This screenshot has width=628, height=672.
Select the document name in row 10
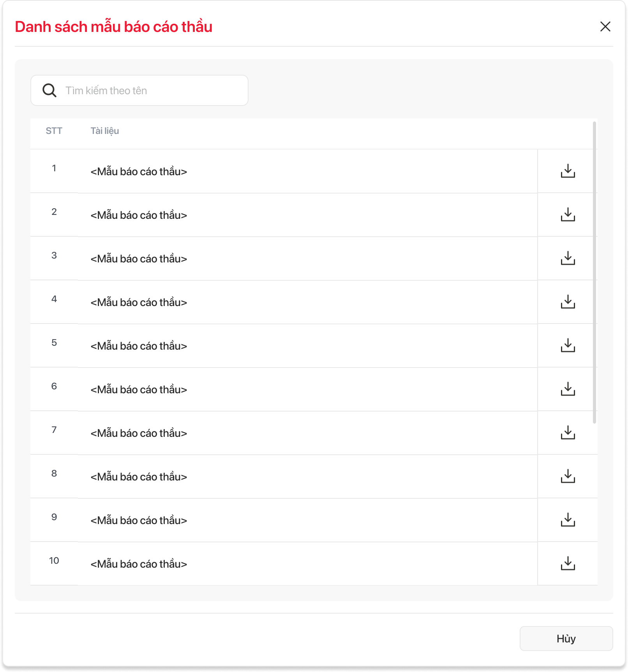[x=139, y=564]
